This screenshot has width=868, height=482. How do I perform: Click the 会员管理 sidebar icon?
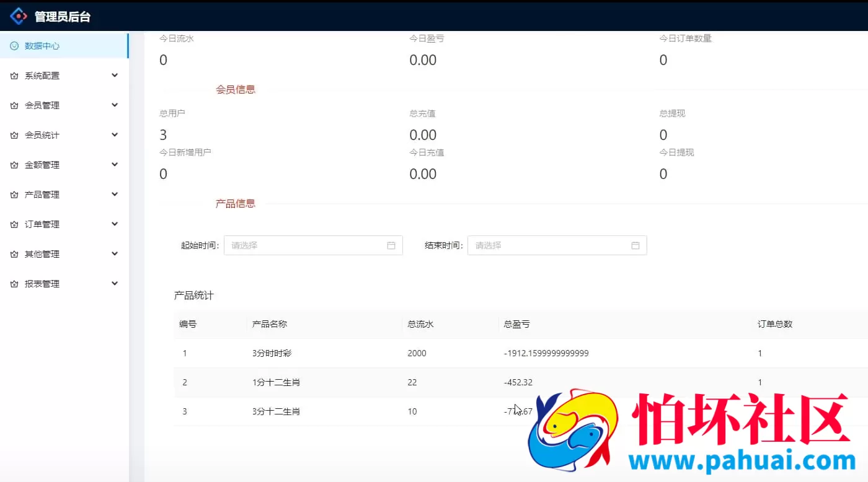(x=14, y=105)
